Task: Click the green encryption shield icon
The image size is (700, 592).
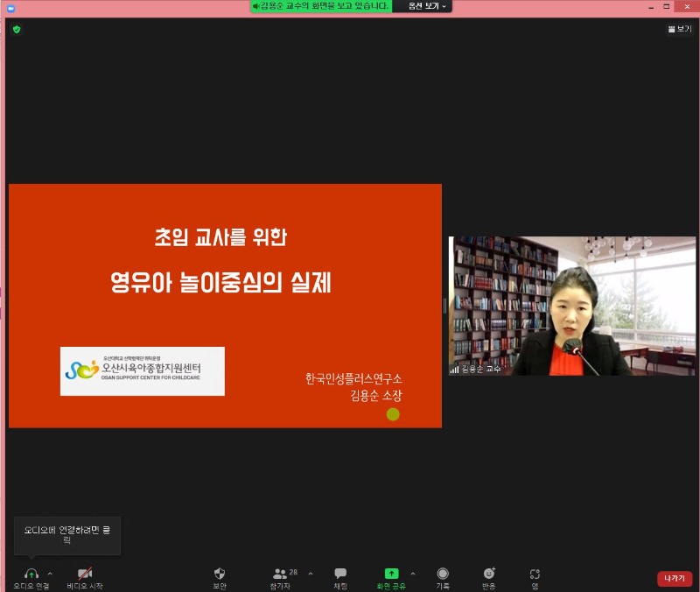Action: click(16, 29)
